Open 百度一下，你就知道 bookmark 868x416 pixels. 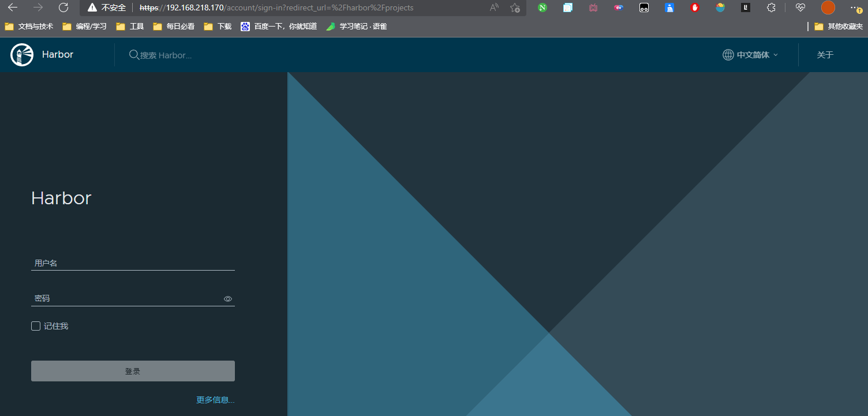(x=279, y=27)
